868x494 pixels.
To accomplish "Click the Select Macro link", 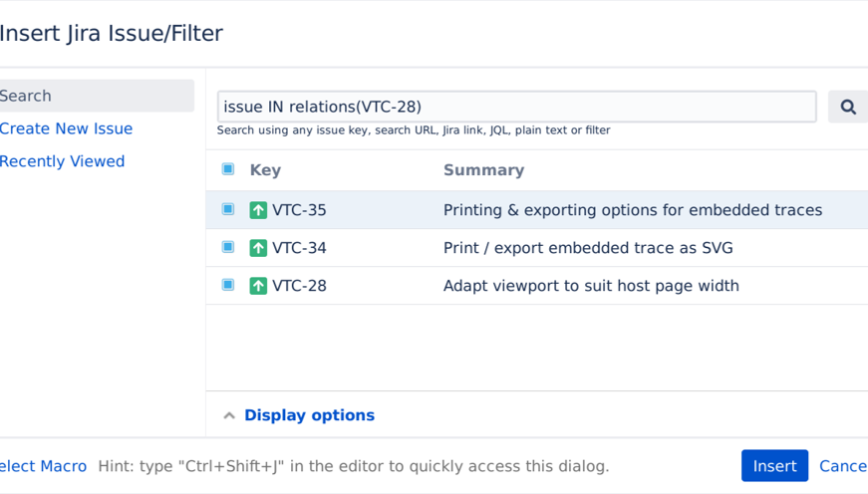I will [42, 466].
